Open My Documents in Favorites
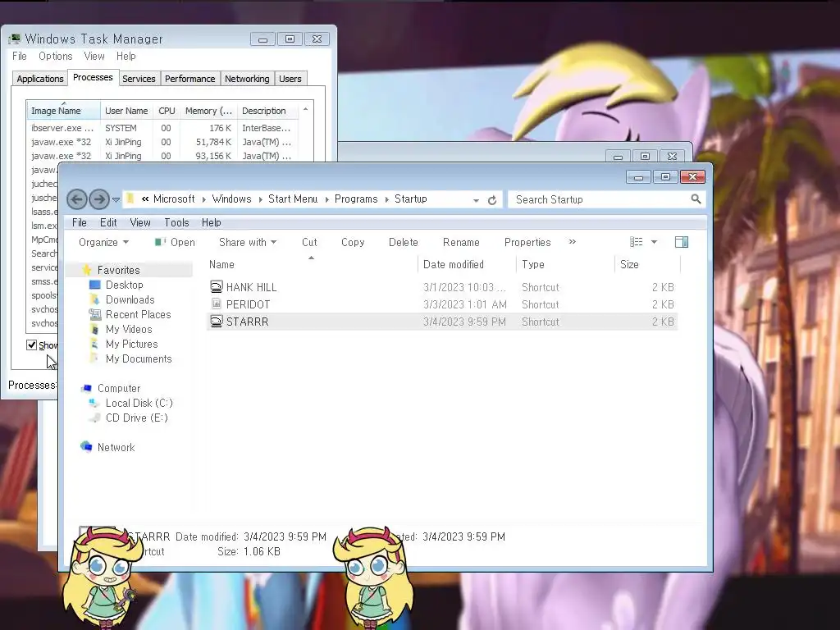840x630 pixels. coord(138,358)
